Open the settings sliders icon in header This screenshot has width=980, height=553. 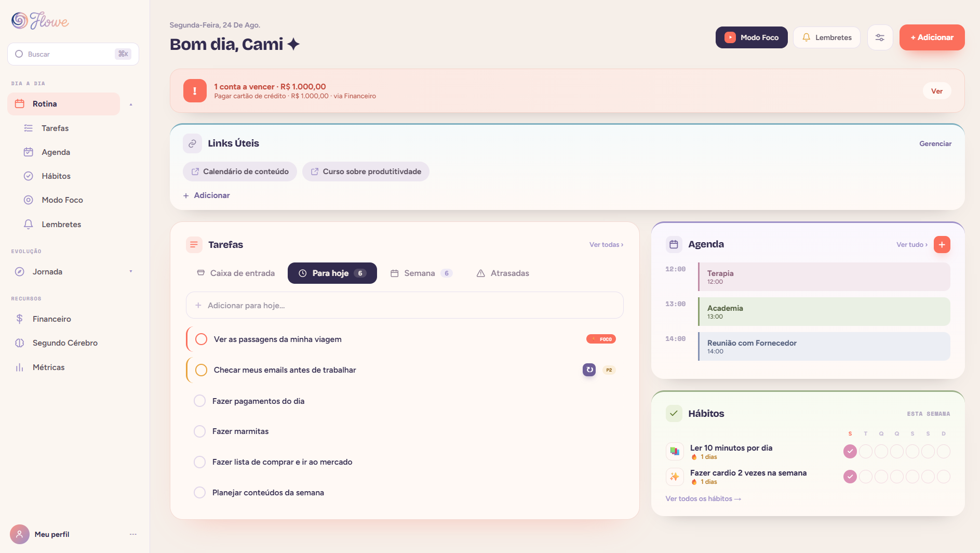click(880, 37)
